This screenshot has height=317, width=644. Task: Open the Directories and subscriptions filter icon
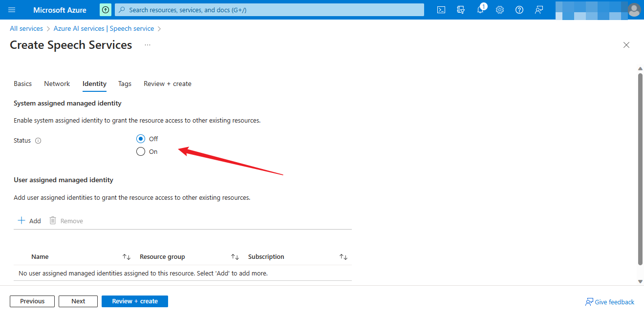coord(461,10)
